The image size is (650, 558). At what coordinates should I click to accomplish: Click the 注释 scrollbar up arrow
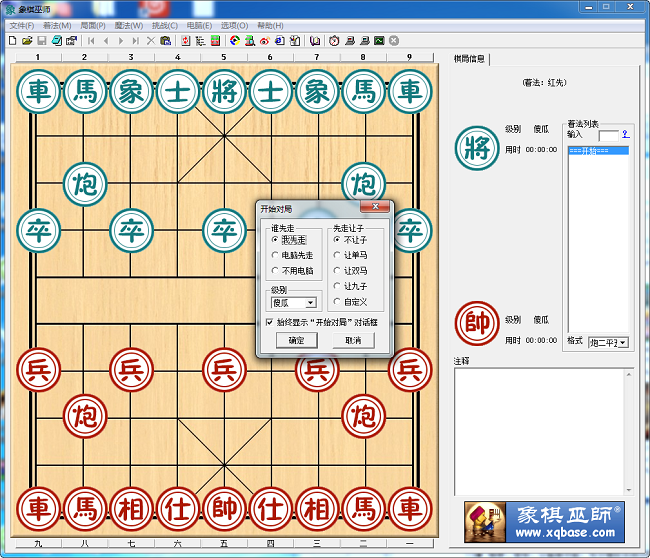[629, 374]
